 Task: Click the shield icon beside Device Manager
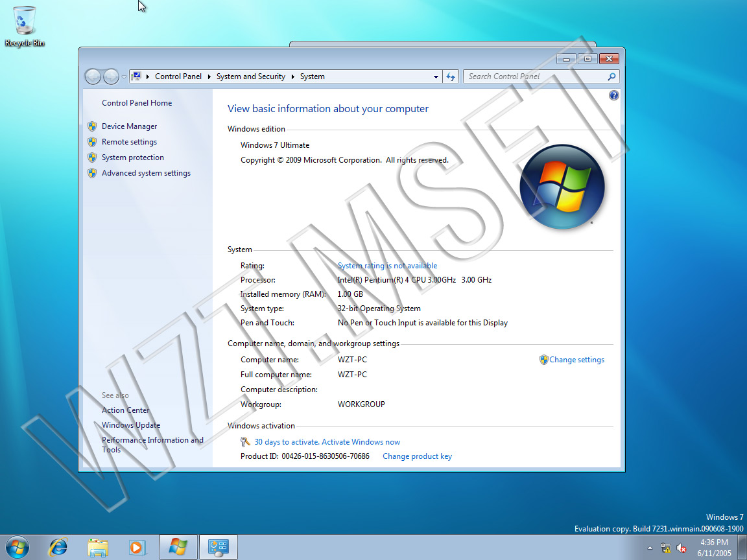coord(92,126)
